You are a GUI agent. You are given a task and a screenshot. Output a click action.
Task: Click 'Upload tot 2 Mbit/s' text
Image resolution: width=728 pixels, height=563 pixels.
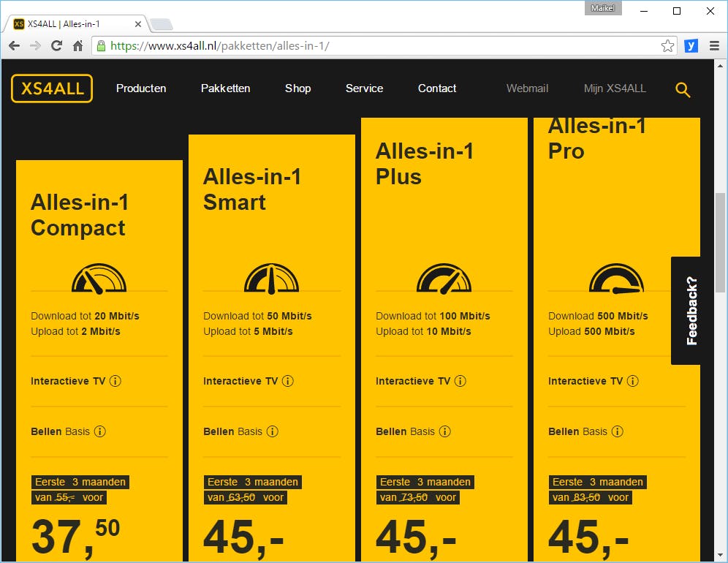point(76,331)
